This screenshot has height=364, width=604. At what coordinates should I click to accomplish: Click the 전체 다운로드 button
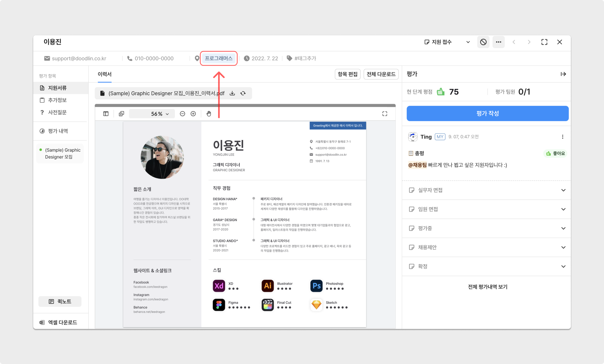pos(381,74)
